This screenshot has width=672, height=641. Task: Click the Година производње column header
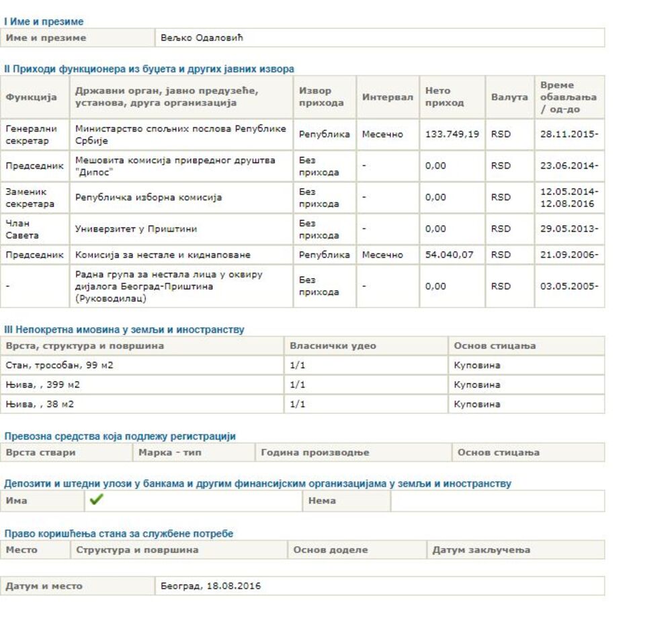coord(314,452)
